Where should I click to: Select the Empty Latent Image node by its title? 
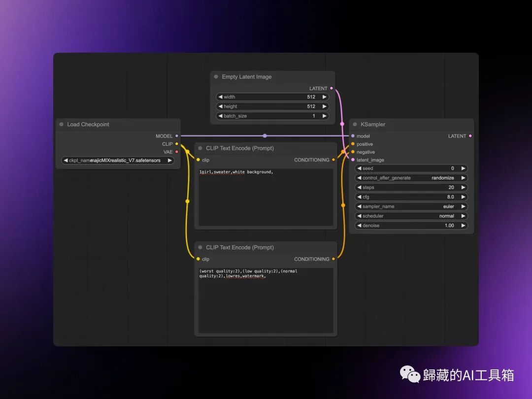click(247, 77)
